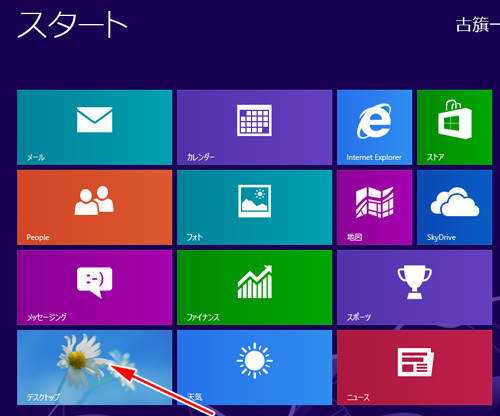Click the user account name 古籏
The width and height of the screenshot is (500, 416).
tap(477, 25)
